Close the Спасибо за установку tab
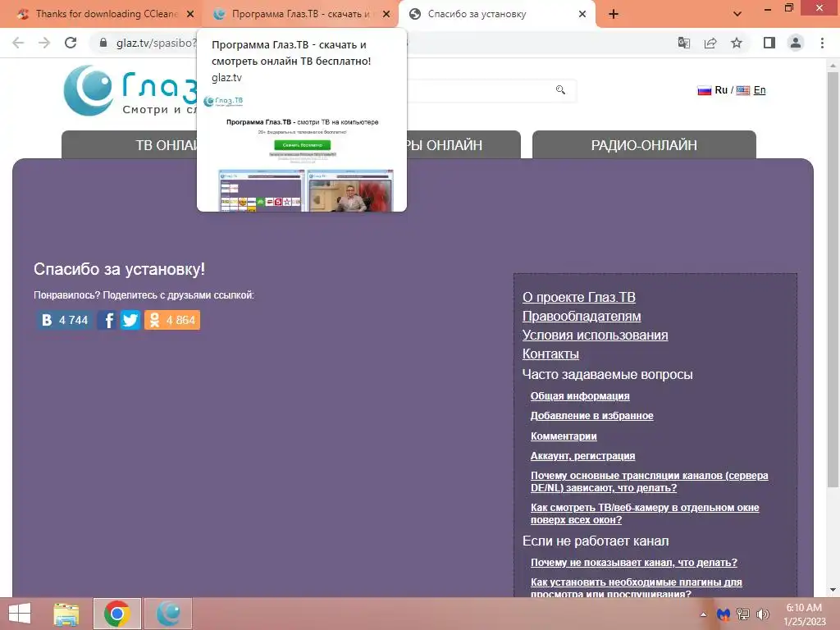Screen dimensions: 840x630 tap(582, 15)
